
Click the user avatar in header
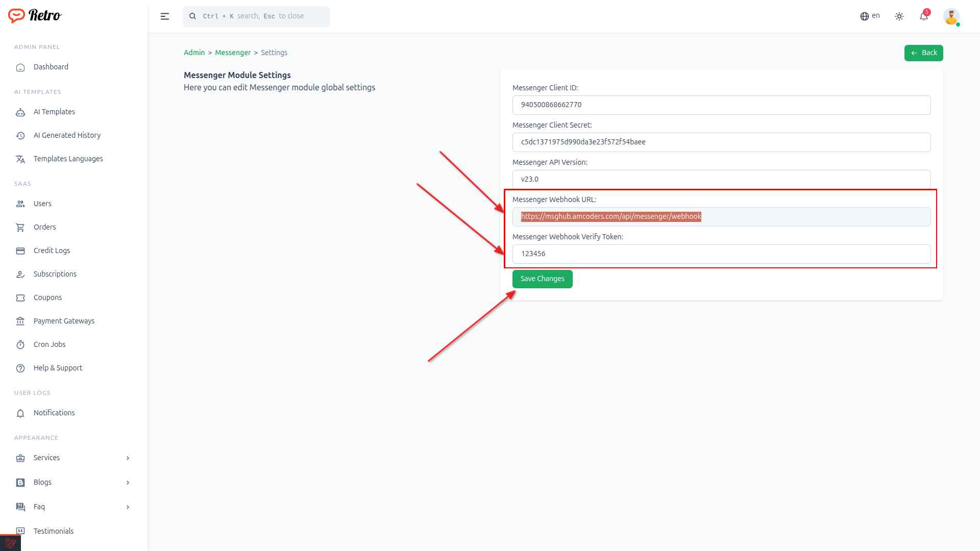coord(951,16)
